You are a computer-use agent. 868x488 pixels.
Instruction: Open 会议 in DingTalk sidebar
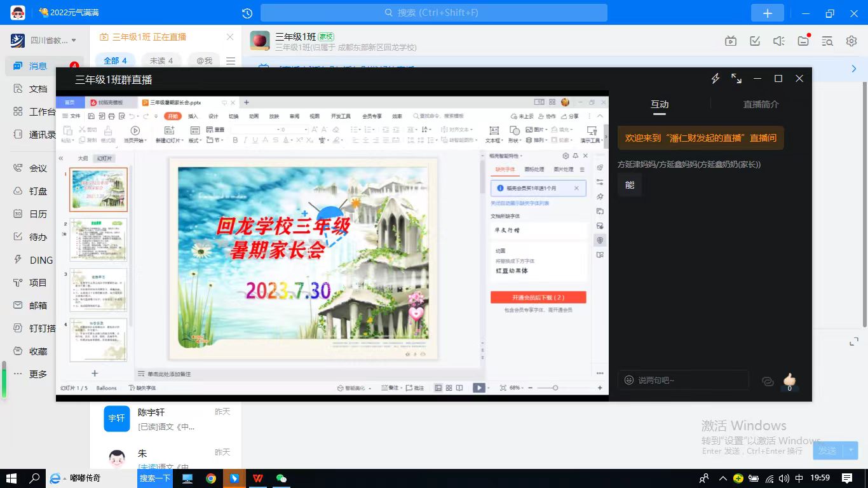pos(38,168)
